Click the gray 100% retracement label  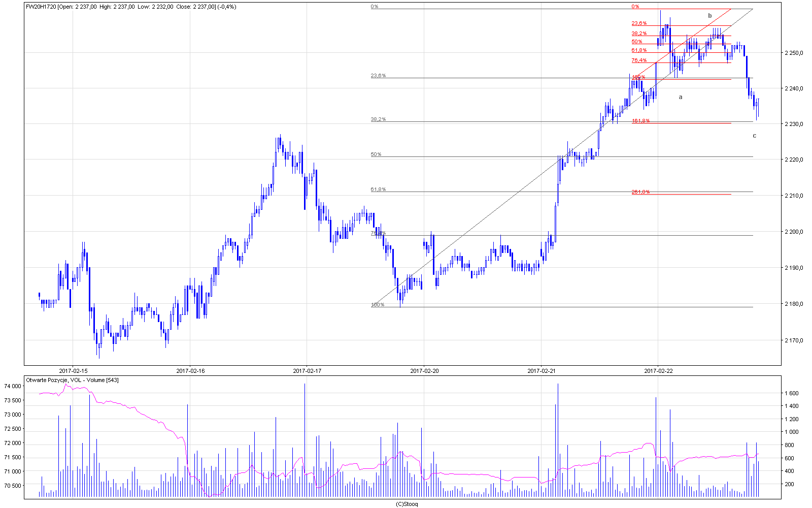378,305
